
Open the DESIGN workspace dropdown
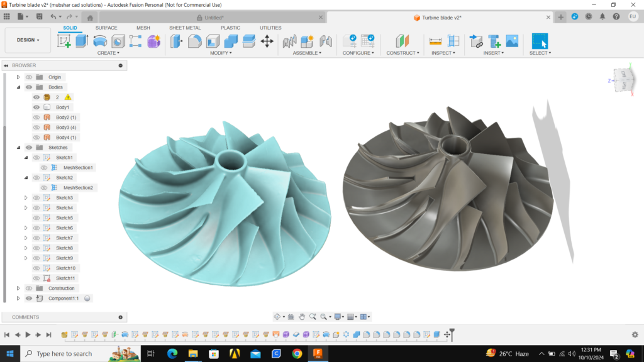coord(28,40)
